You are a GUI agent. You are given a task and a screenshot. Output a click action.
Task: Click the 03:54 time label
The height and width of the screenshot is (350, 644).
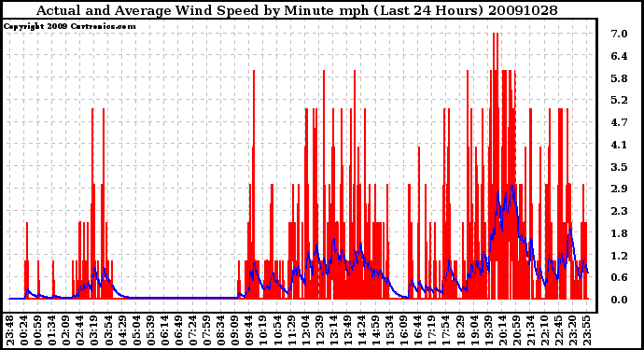pyautogui.click(x=108, y=330)
